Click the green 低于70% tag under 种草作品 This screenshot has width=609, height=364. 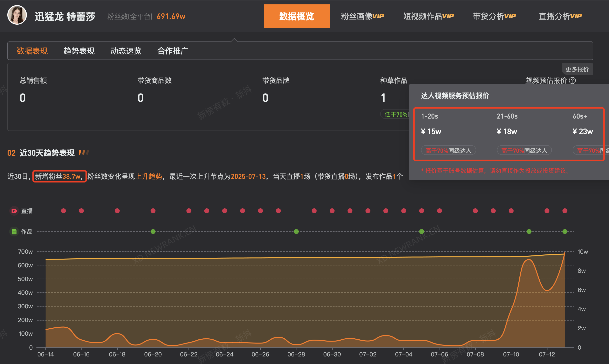click(395, 114)
